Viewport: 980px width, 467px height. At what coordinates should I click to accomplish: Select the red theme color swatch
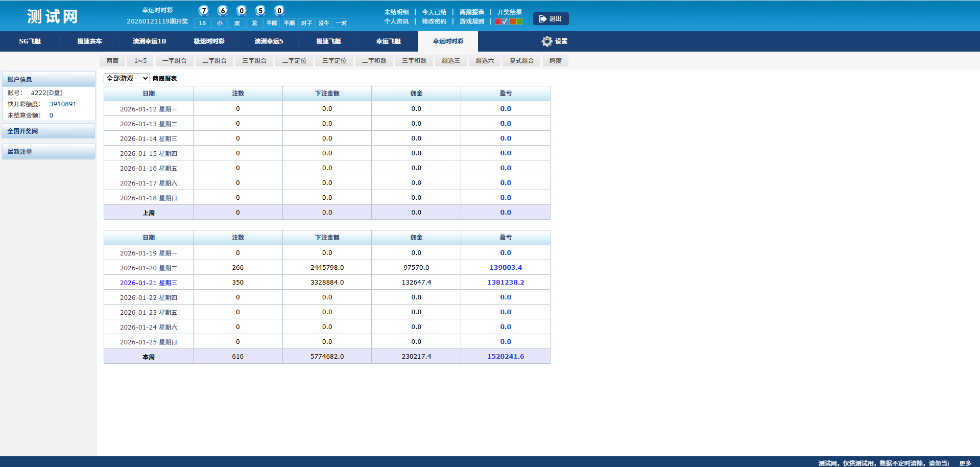[x=498, y=21]
